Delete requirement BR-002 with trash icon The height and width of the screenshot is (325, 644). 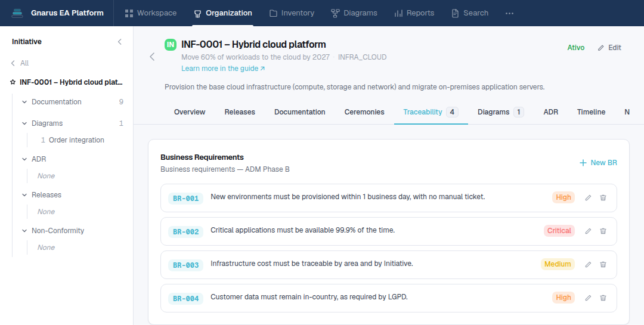[603, 231]
